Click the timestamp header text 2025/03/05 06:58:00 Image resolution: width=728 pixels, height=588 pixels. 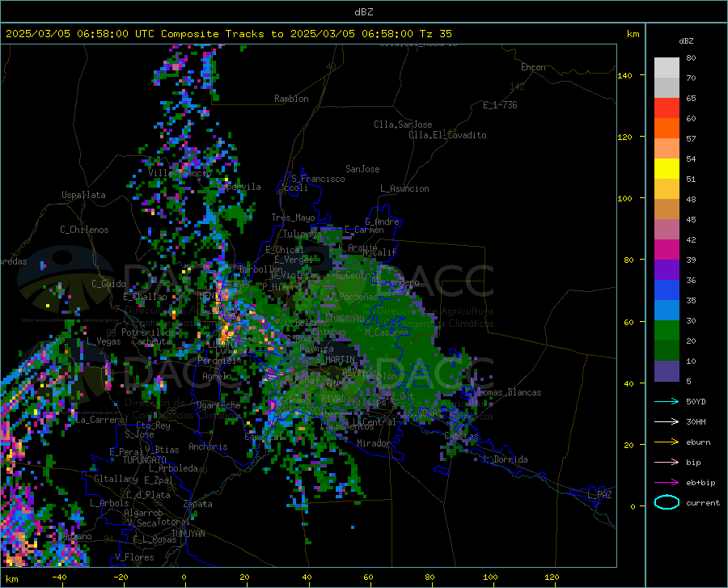click(x=67, y=34)
